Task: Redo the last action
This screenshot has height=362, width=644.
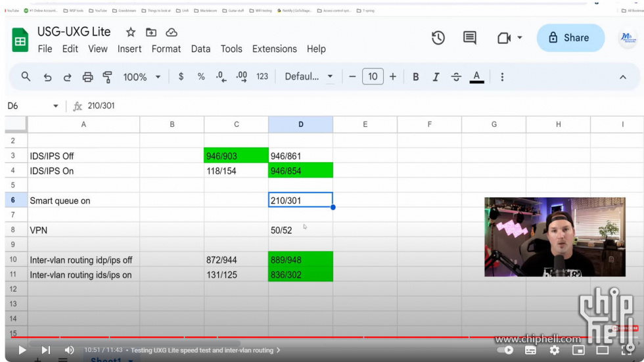Action: (x=67, y=77)
